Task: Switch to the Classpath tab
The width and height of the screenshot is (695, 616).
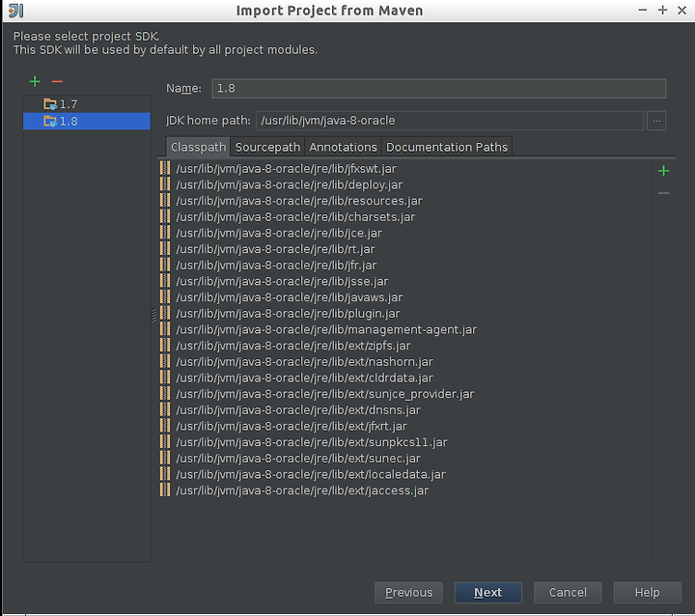Action: tap(198, 147)
